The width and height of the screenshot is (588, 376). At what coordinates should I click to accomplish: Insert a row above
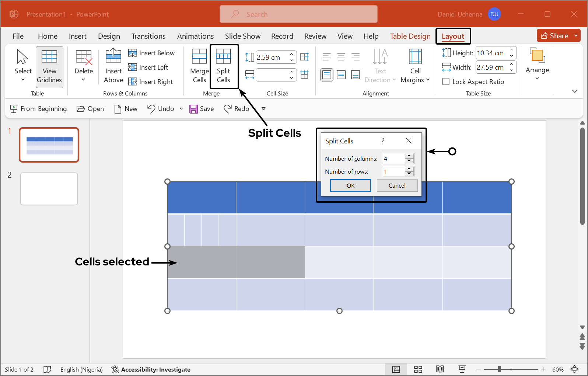113,66
